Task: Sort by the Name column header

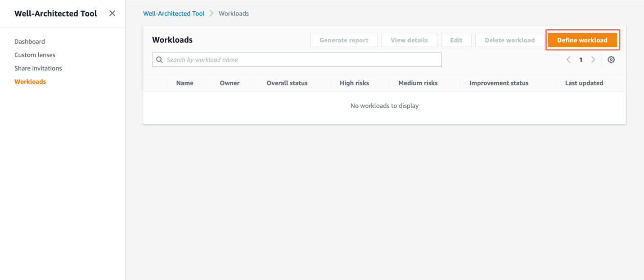Action: [x=185, y=83]
